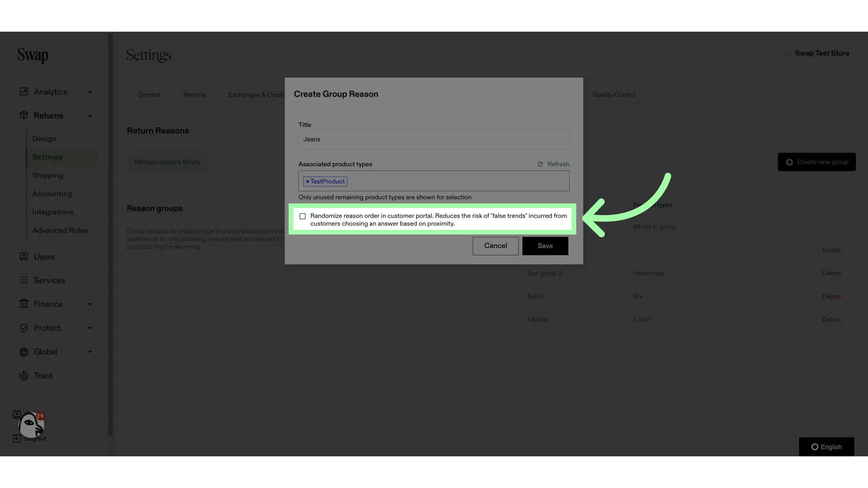The width and height of the screenshot is (868, 488).
Task: Click the Protect shield icon
Action: pos(24,328)
